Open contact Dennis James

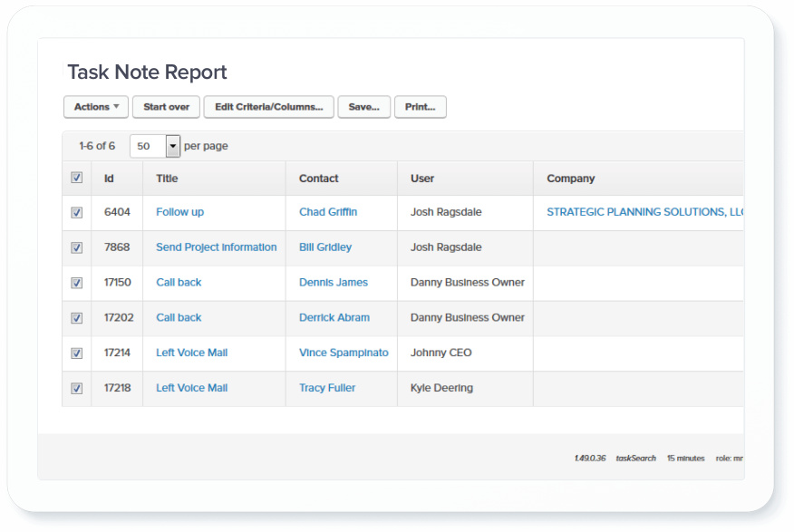pyautogui.click(x=334, y=283)
